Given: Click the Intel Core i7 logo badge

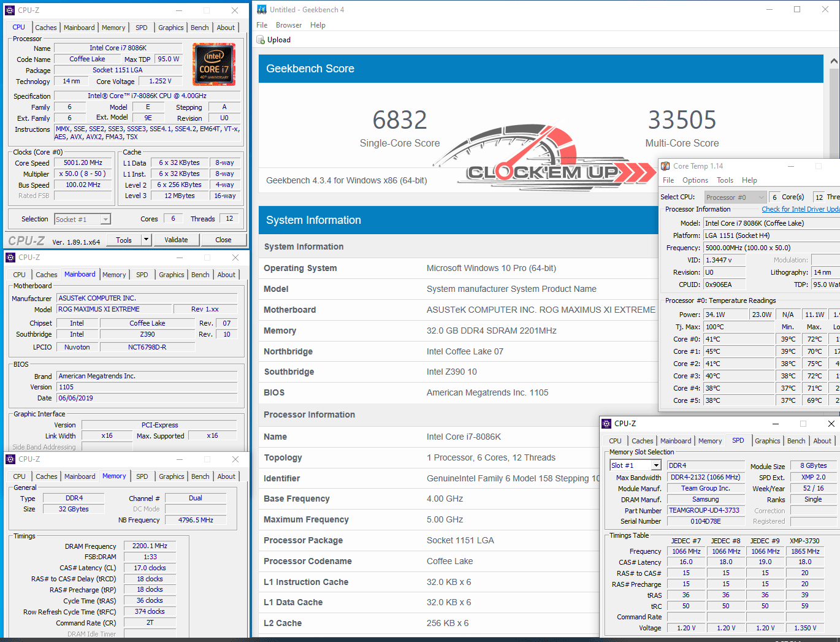Looking at the screenshot, I should point(213,64).
